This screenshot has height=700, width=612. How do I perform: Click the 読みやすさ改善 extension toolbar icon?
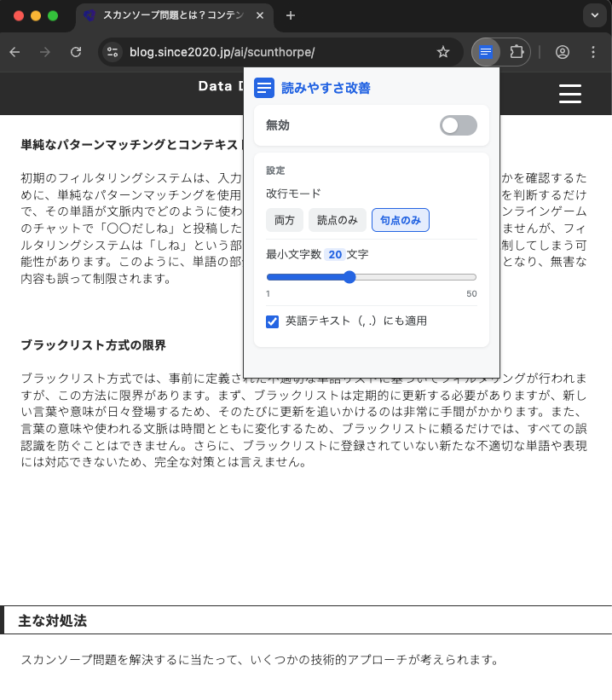click(485, 52)
